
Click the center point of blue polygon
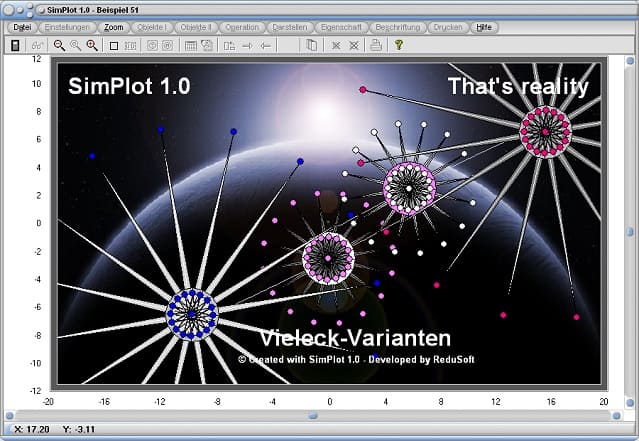192,314
